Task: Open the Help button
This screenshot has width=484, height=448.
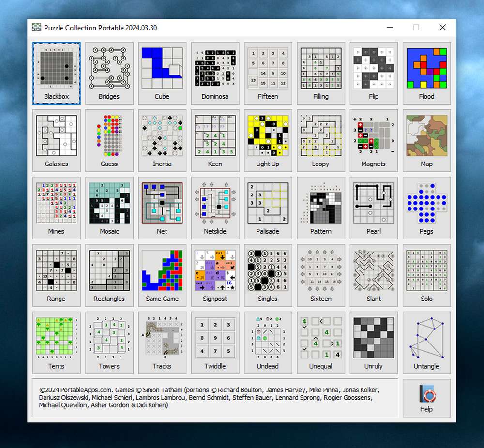Action: pyautogui.click(x=426, y=398)
